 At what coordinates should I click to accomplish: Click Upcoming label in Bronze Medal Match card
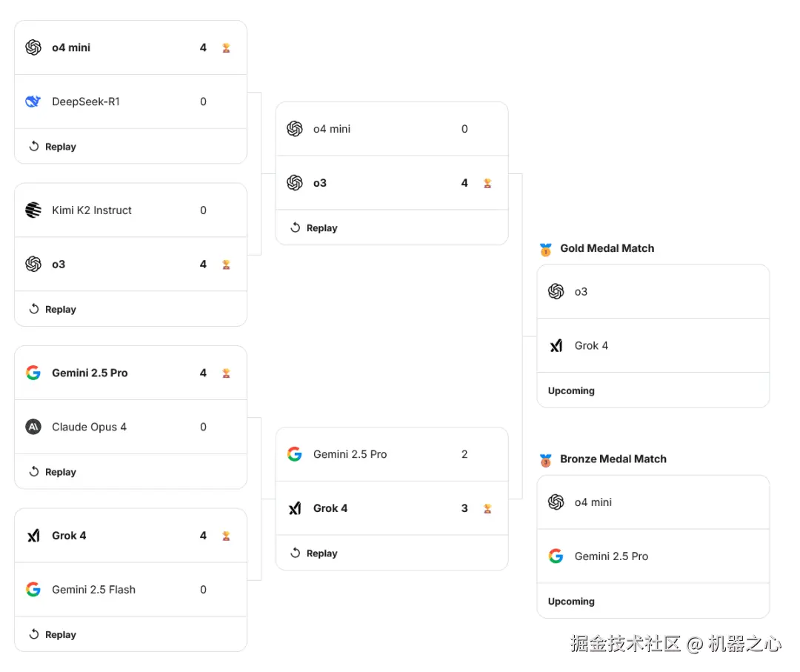point(571,602)
